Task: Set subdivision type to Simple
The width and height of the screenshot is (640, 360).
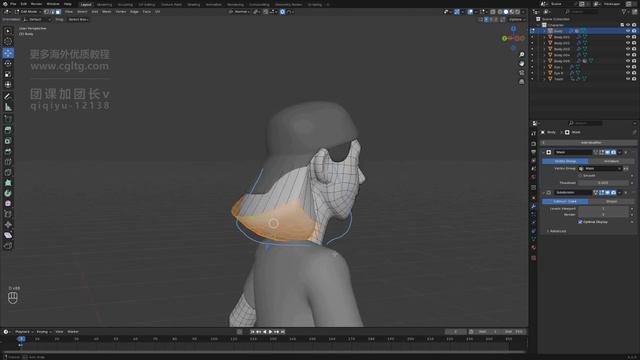Action: click(611, 201)
